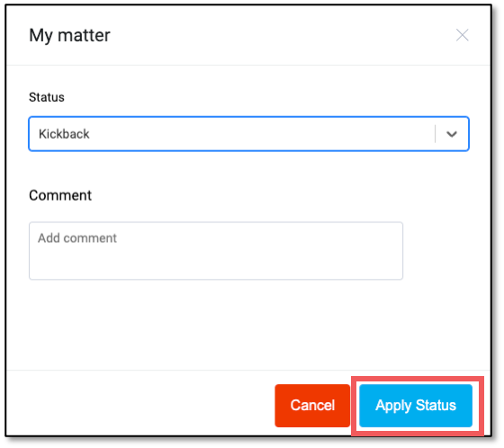Click the blue Apply Status button
Screen dimensions: 504x448
point(416,405)
